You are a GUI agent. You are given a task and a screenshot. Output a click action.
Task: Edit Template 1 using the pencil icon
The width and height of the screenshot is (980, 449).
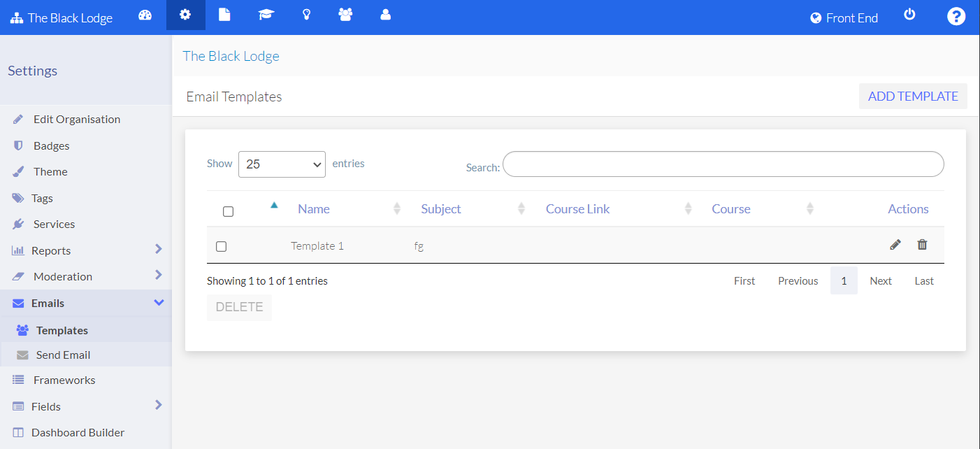coord(895,244)
